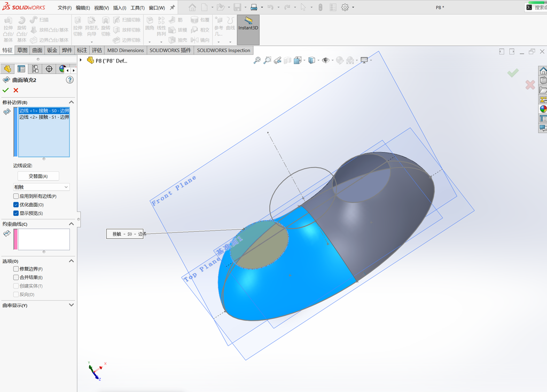
Task: Click the Print icon in the top toolbar
Action: 254,7
